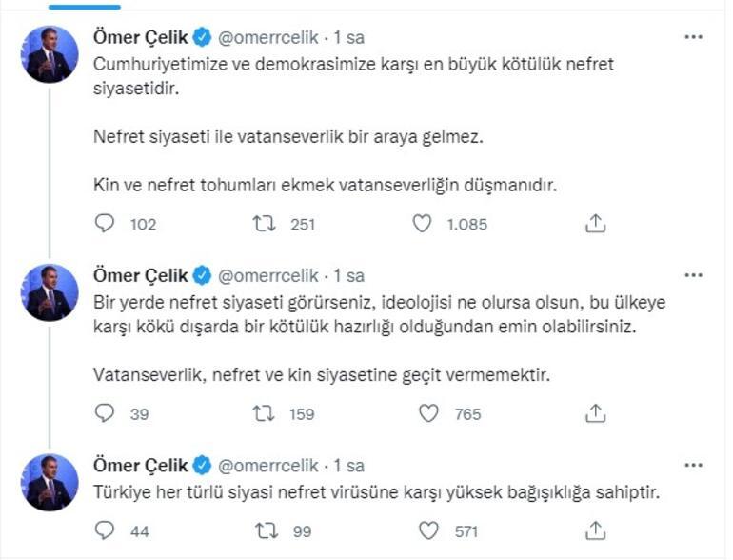Share the third tweet about Türkiye
Screen dimensions: 733x560
point(595,530)
